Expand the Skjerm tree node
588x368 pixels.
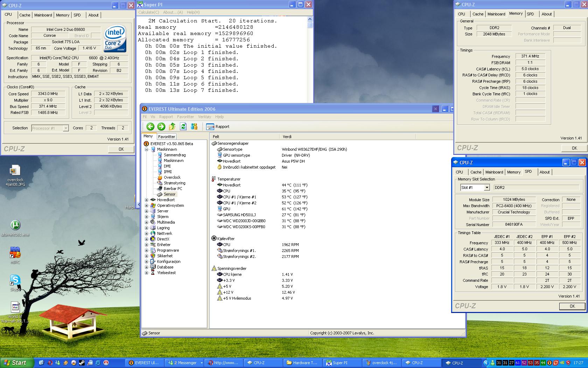[147, 217]
